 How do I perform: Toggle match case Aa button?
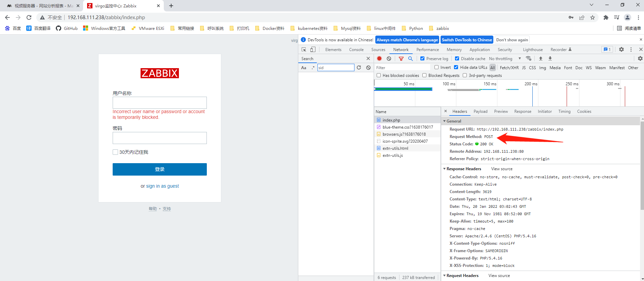pos(304,67)
